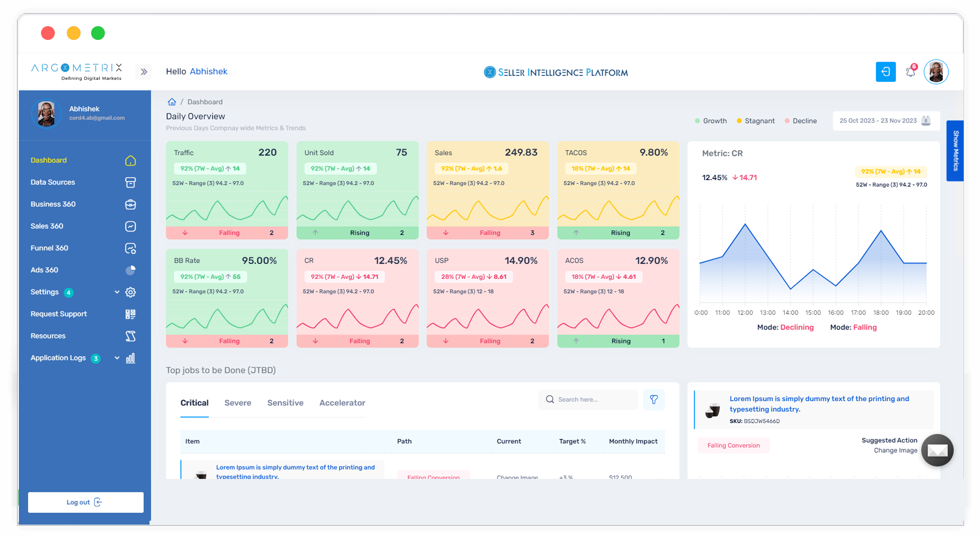The image size is (980, 537).
Task: Toggle the Show Metrics side panel
Action: [x=955, y=151]
